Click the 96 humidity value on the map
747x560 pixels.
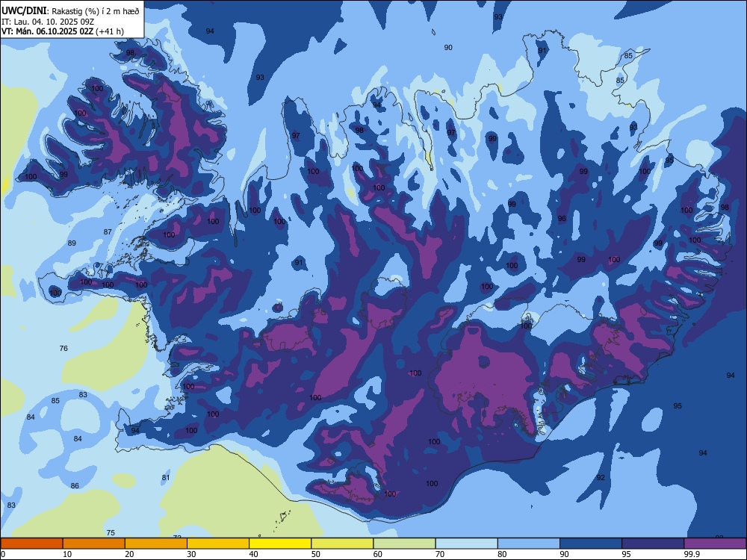tap(562, 219)
